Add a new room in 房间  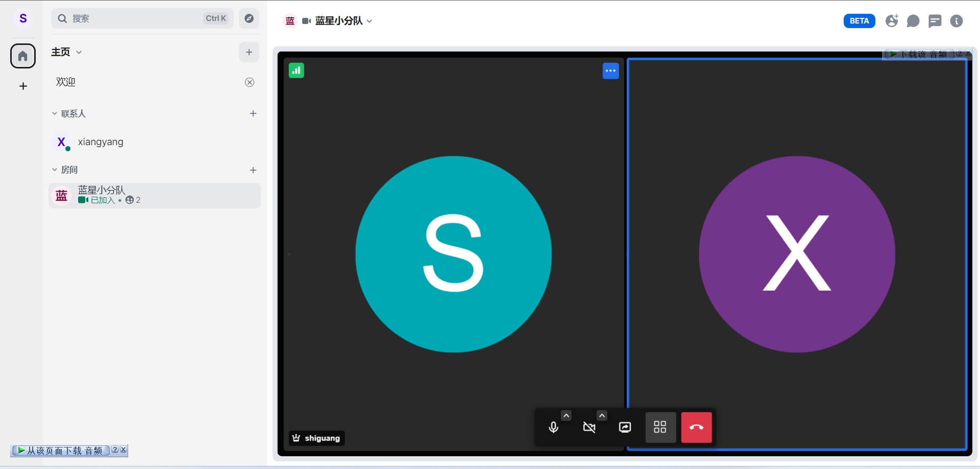pos(253,170)
